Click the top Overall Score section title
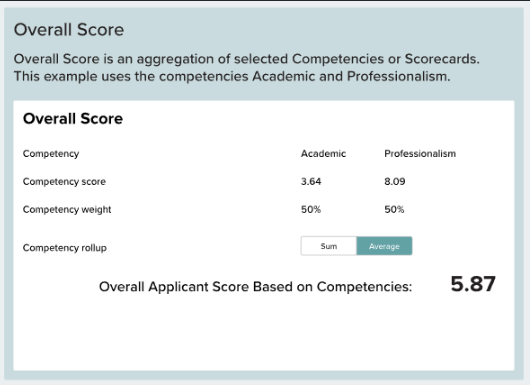 (69, 29)
